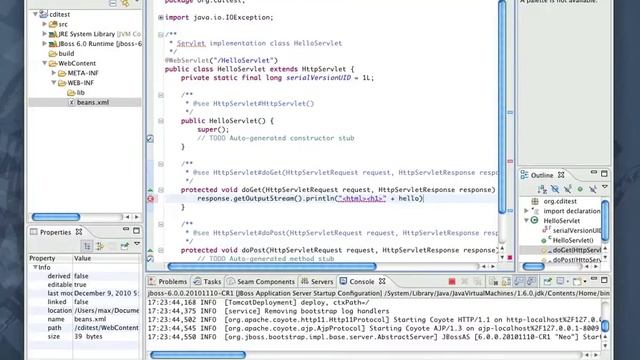The height and width of the screenshot is (360, 640).
Task: Select org.cditest package in Outline
Action: [560, 201]
